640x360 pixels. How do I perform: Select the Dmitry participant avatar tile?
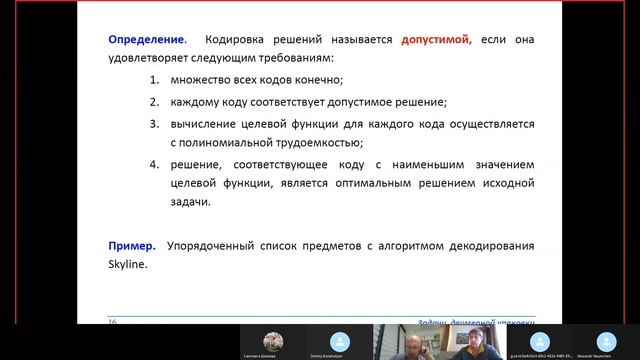tap(340, 342)
